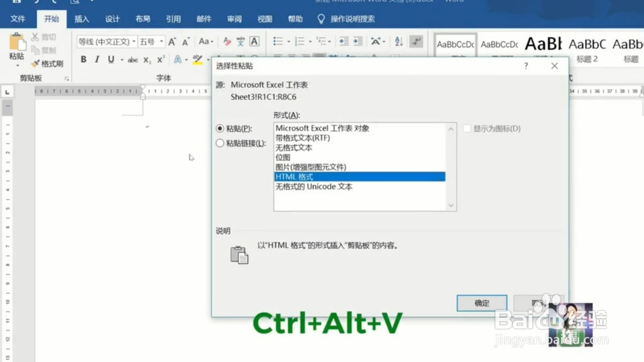Expand the numbered list dropdown arrow

tap(310, 42)
